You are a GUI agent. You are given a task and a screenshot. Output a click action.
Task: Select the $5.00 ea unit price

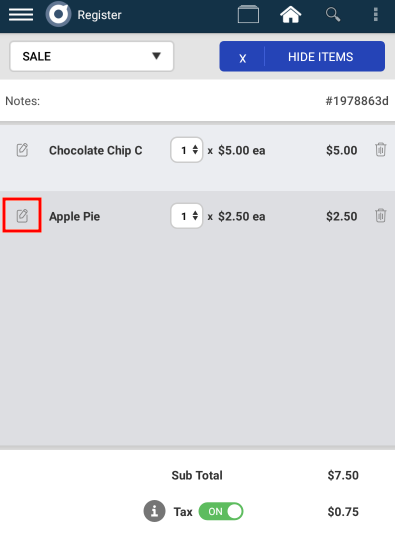coord(242,151)
